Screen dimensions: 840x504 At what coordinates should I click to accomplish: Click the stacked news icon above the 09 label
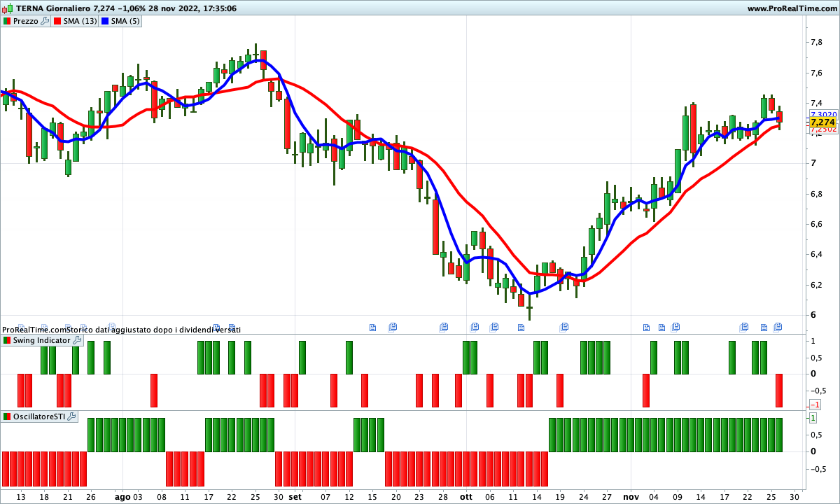675,327
